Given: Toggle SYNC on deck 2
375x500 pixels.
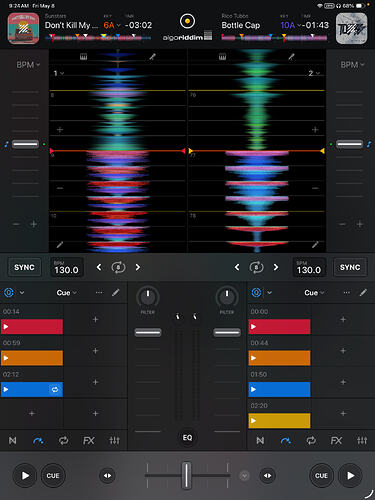Looking at the screenshot, I should 350,267.
